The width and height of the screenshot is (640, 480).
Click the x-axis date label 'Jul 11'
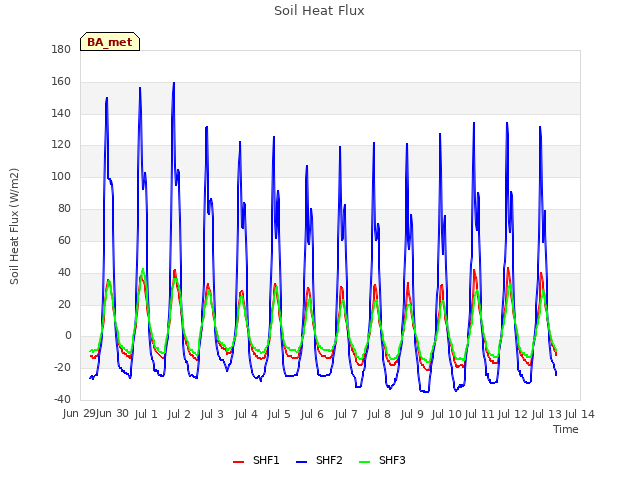pyautogui.click(x=480, y=414)
